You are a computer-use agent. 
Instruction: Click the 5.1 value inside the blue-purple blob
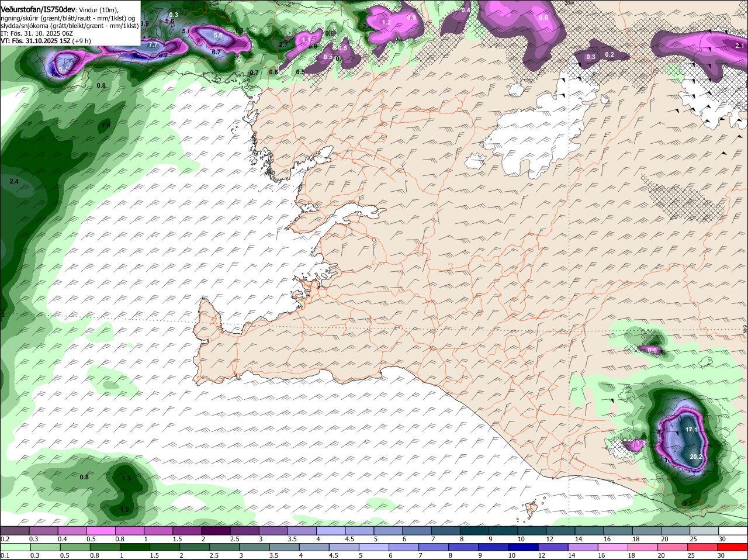pos(63,70)
